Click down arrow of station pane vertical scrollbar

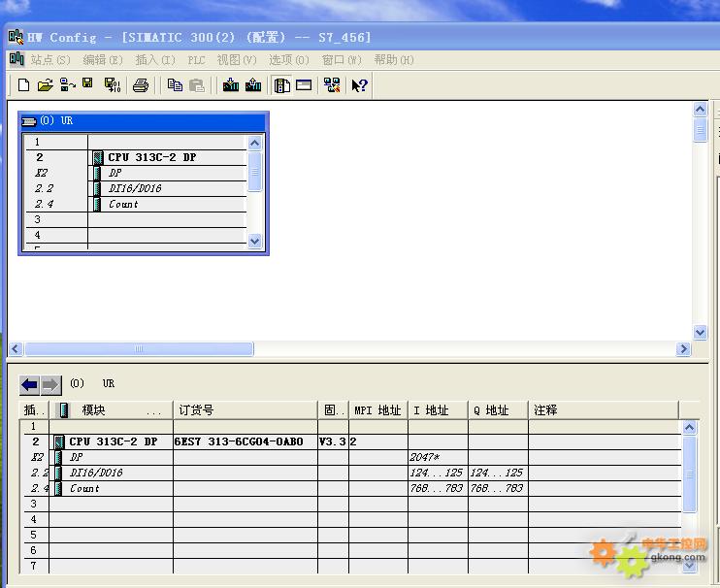coord(700,332)
